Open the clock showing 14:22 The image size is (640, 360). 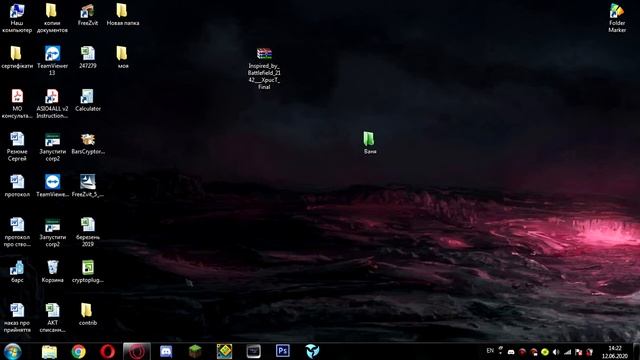(x=615, y=352)
